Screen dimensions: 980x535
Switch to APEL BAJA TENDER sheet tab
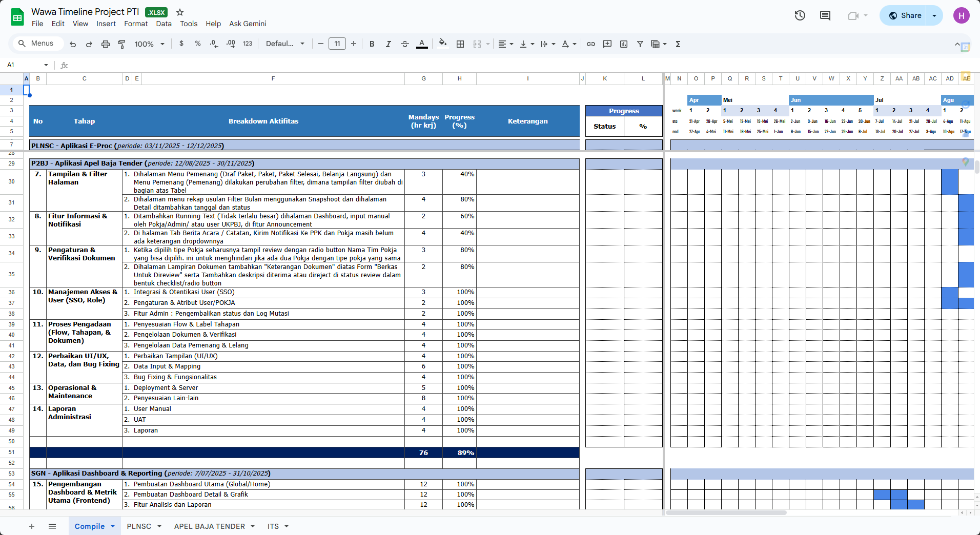pos(209,526)
